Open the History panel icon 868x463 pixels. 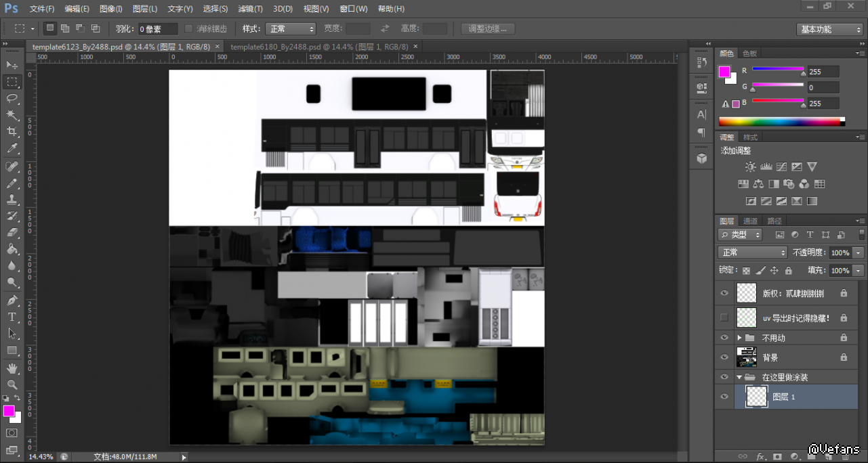click(x=701, y=62)
